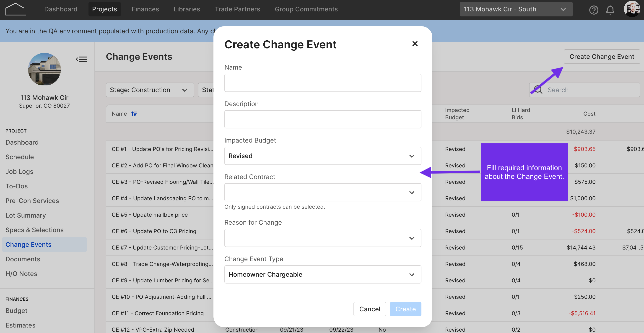Open CE #10 - PO Adjustment row
The height and width of the screenshot is (333, 644).
pyautogui.click(x=161, y=297)
